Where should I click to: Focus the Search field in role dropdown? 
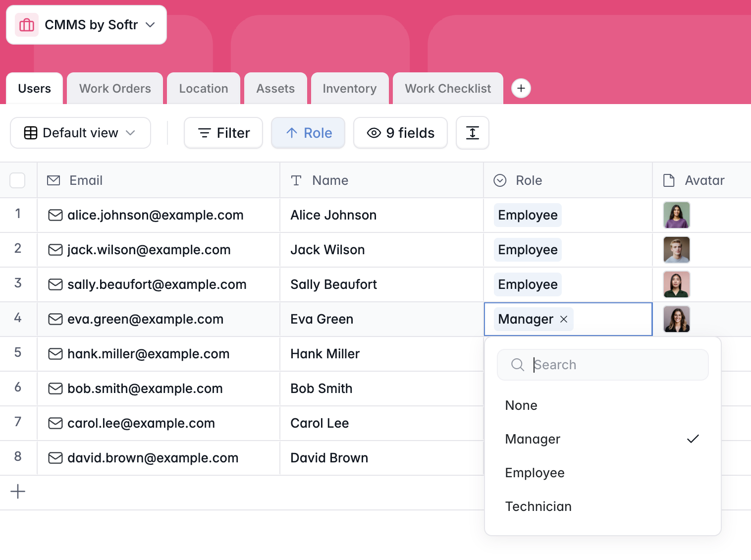(609, 365)
